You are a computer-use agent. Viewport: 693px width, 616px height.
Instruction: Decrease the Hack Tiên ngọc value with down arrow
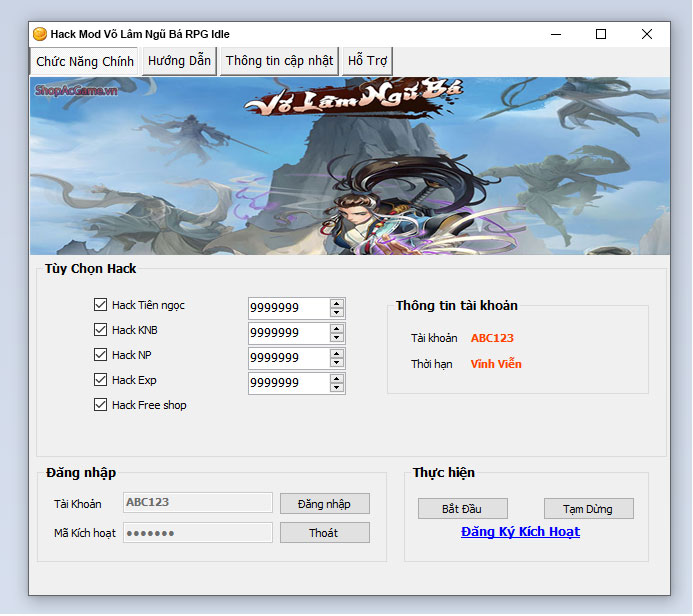[x=337, y=312]
